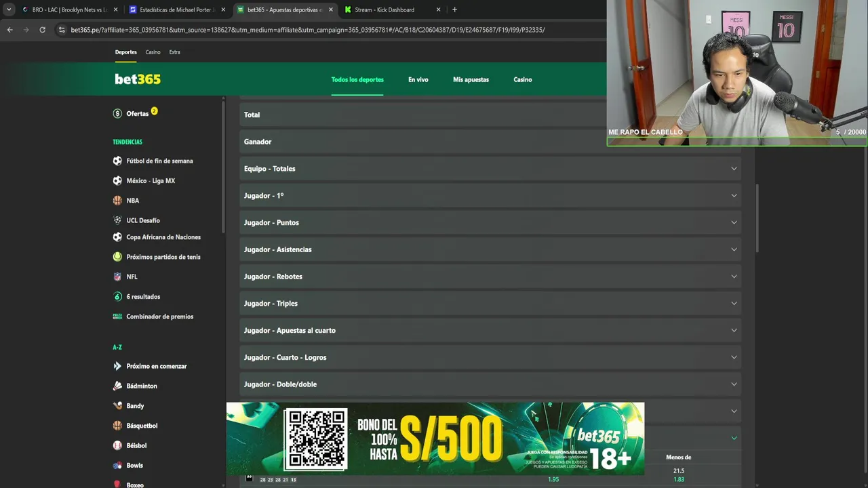This screenshot has height=488, width=868.
Task: Click the UCL Desafío icon
Action: click(x=117, y=220)
